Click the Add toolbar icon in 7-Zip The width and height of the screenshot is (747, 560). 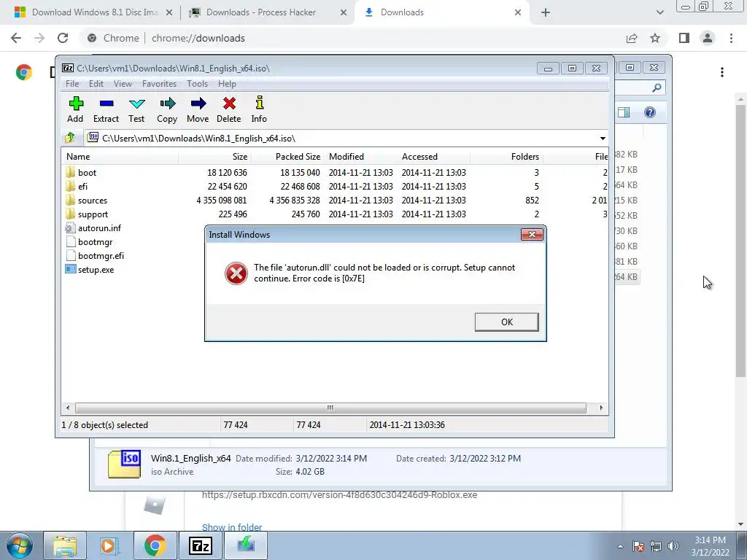(75, 109)
